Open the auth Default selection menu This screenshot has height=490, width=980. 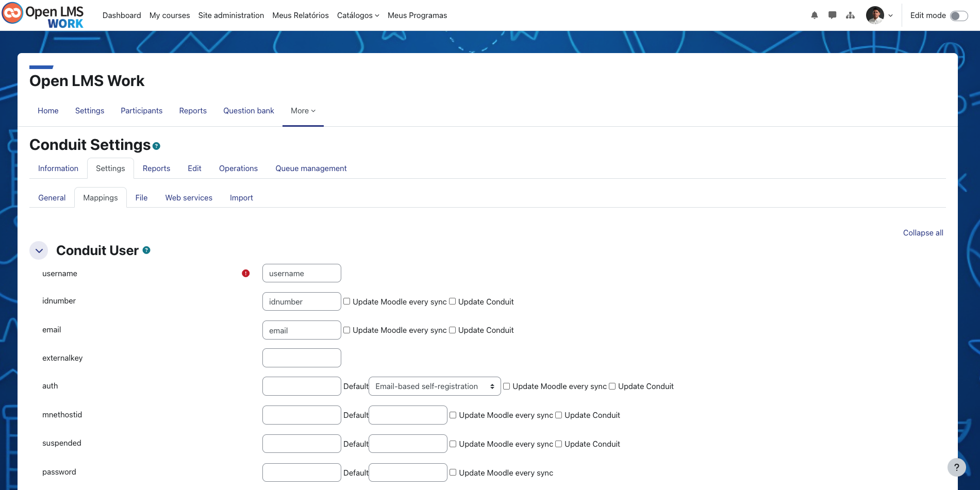click(434, 386)
